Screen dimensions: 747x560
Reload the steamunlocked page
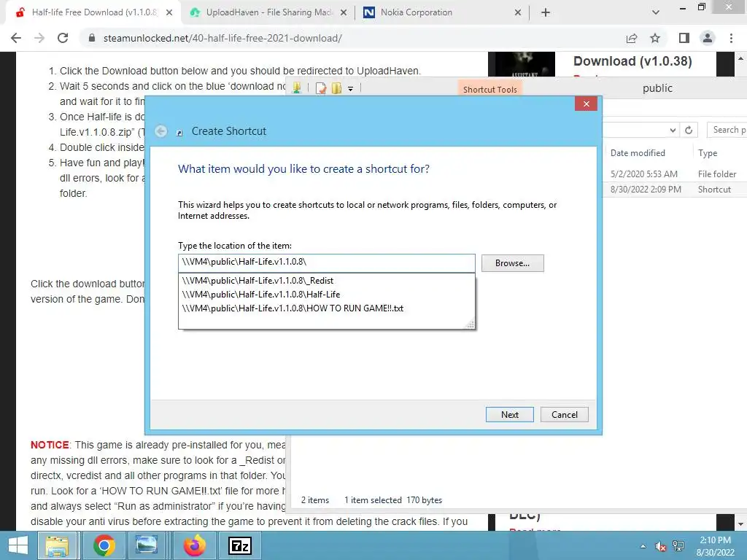coord(63,38)
